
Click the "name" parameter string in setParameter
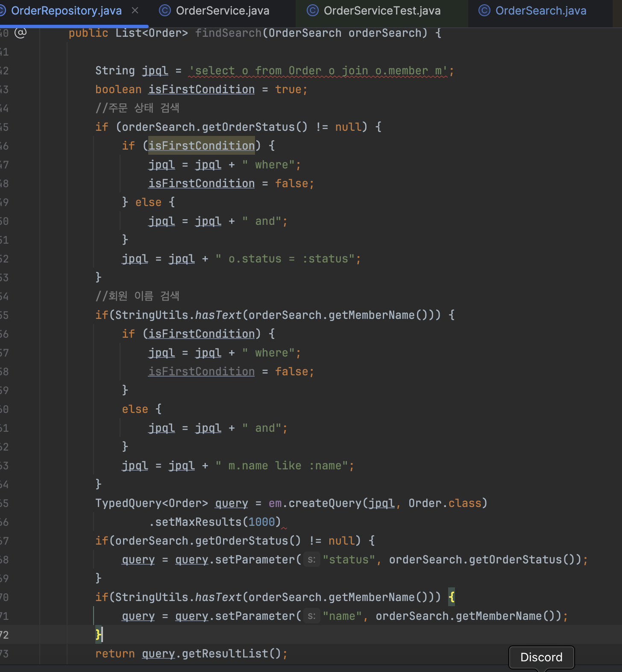click(342, 616)
